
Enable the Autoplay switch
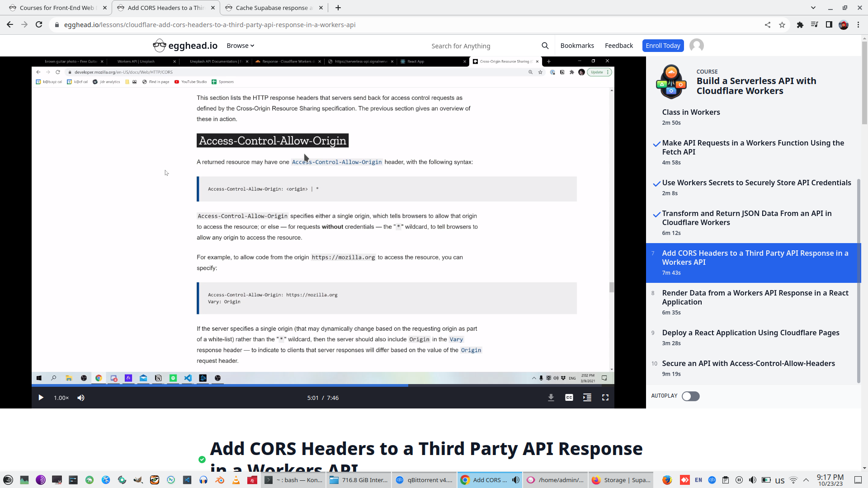pyautogui.click(x=690, y=396)
